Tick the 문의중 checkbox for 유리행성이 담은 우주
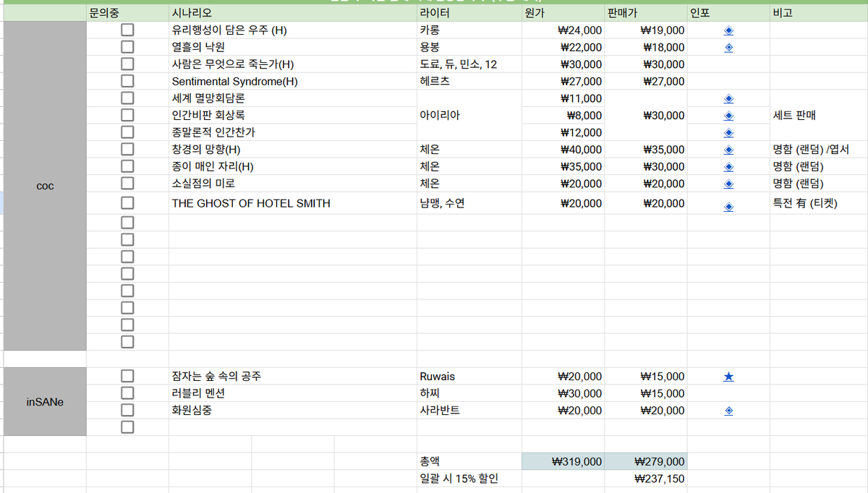The width and height of the screenshot is (868, 493). [x=127, y=30]
